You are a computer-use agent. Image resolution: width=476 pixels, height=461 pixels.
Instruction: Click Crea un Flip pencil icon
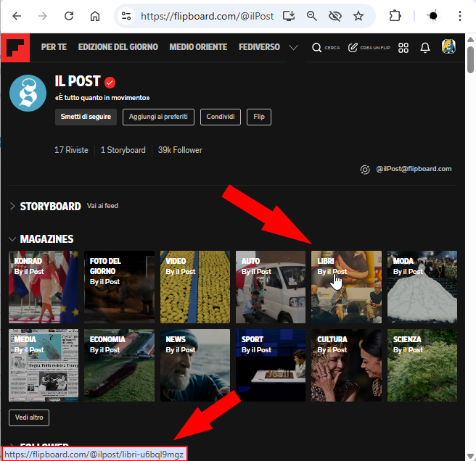(x=369, y=48)
